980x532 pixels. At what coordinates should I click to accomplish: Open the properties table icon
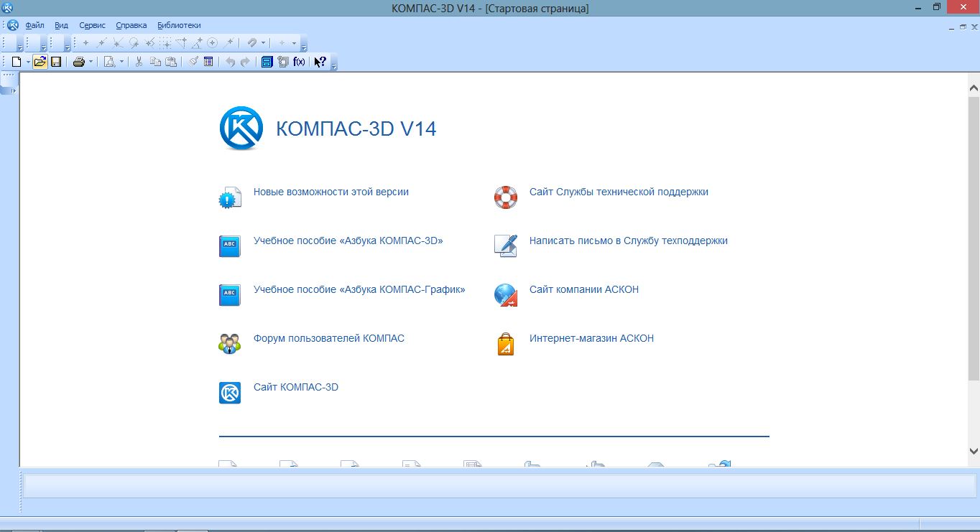coord(208,62)
